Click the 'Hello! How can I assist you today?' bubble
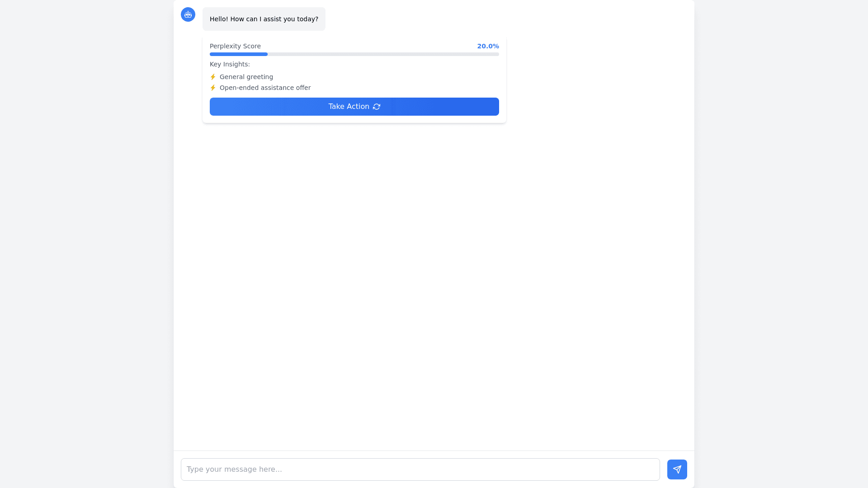This screenshot has height=488, width=868. pos(264,19)
